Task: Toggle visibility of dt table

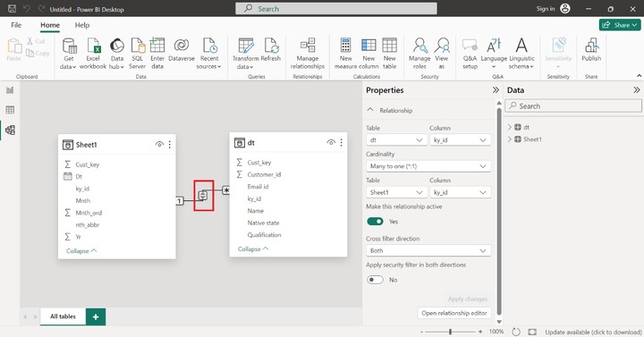Action: (331, 142)
